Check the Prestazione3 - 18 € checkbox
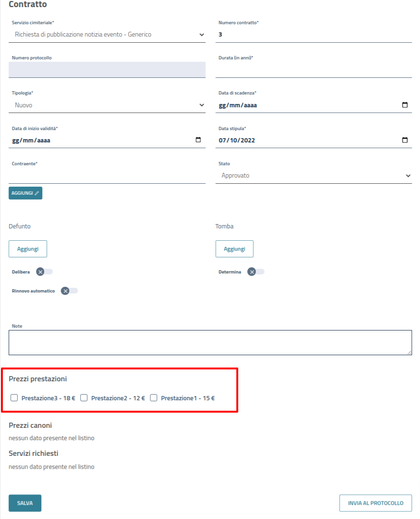This screenshot has width=420, height=519. [14, 398]
